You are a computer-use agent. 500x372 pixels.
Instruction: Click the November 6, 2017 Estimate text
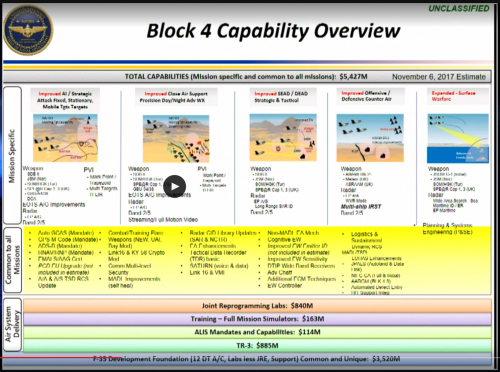click(x=439, y=77)
